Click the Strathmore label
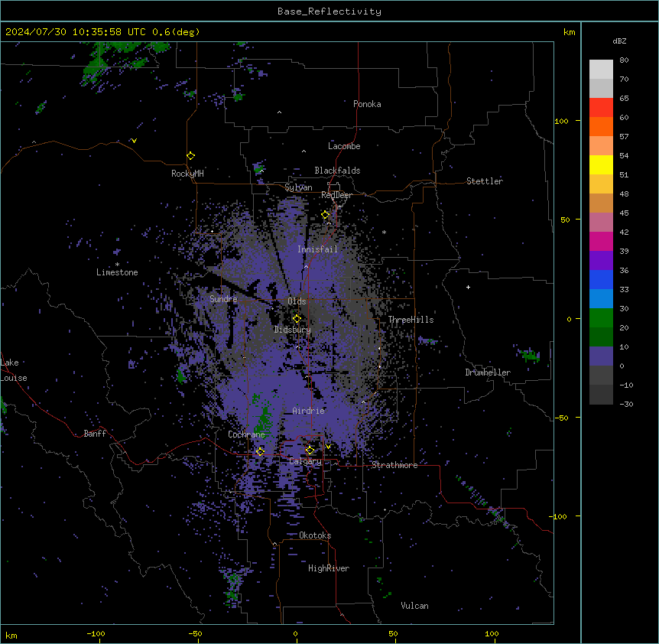Viewport: 659px width, 644px height. (394, 465)
